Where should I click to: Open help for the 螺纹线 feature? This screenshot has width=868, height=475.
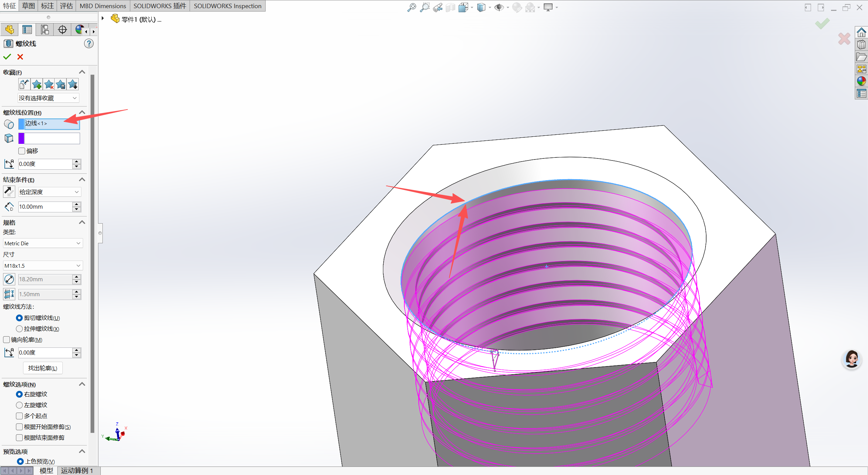(x=89, y=43)
